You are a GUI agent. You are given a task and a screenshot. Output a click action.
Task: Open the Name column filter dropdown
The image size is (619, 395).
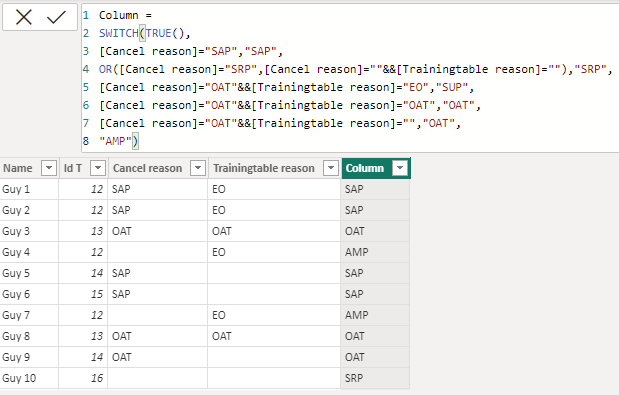coord(49,168)
